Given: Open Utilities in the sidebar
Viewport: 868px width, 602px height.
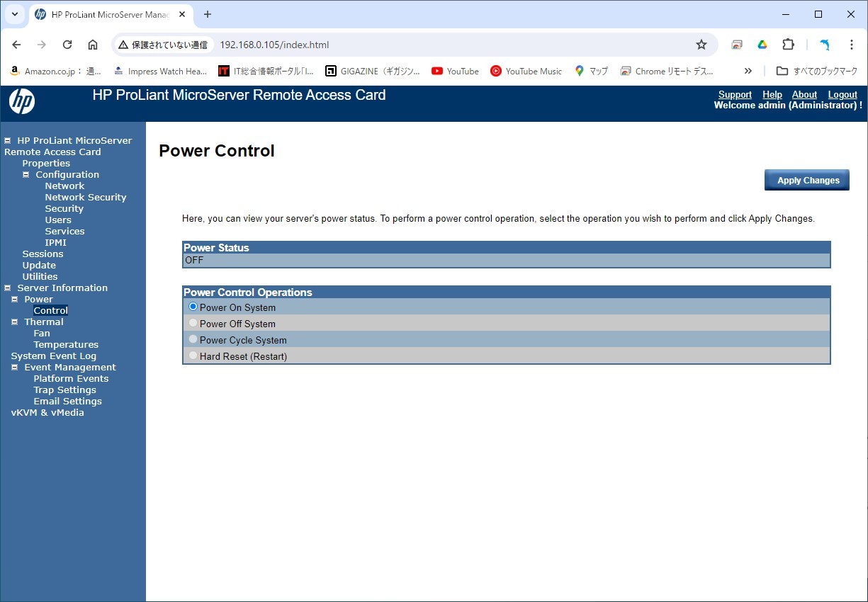Looking at the screenshot, I should (x=40, y=276).
